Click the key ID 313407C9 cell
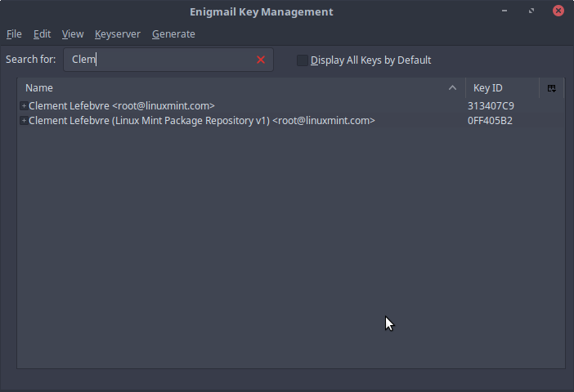The width and height of the screenshot is (574, 392). point(491,106)
